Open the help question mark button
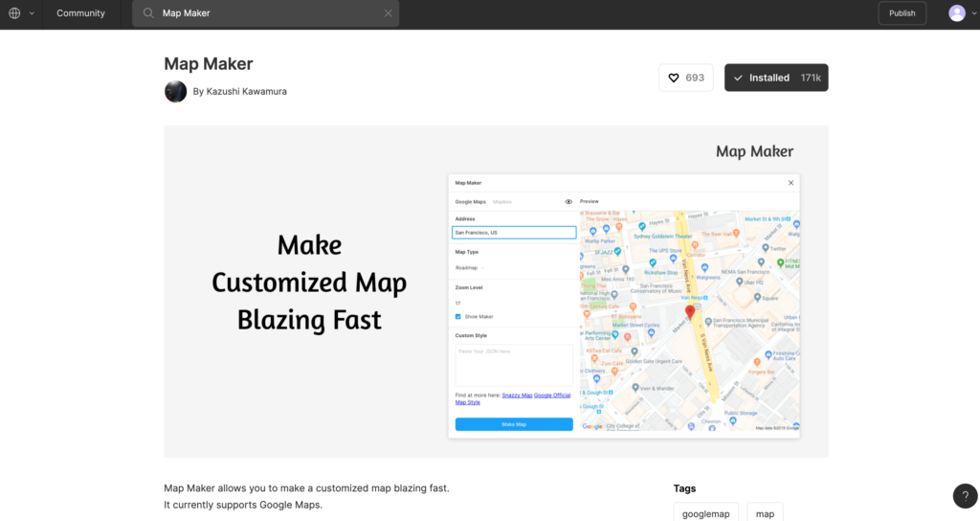The width and height of the screenshot is (980, 521). (x=965, y=495)
